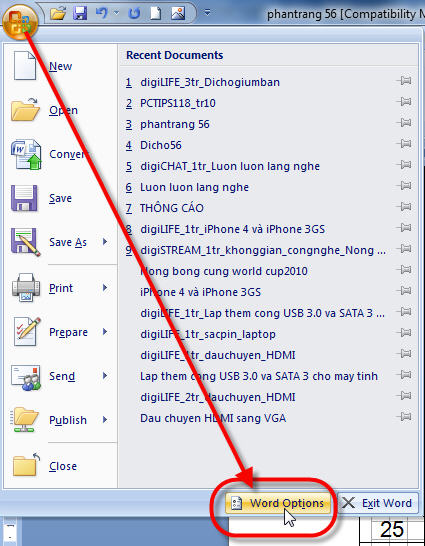Screen dimensions: 425x546
Task: Click the Save As pencil-floppy icon
Action: 25,242
